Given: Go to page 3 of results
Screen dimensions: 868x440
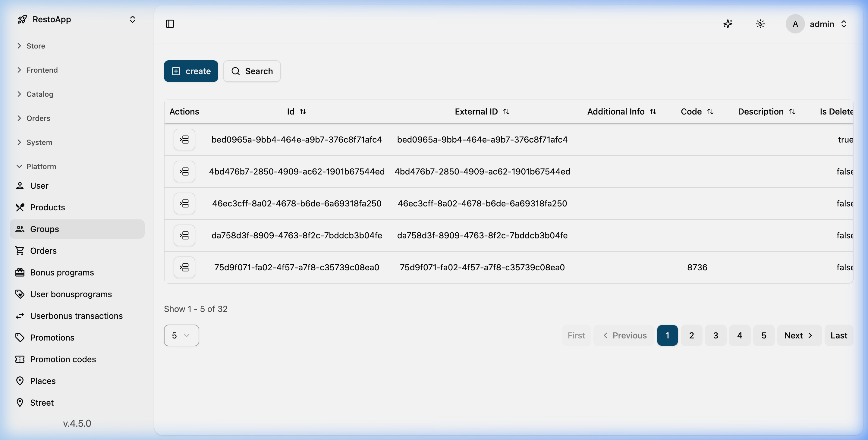Looking at the screenshot, I should click(x=716, y=335).
